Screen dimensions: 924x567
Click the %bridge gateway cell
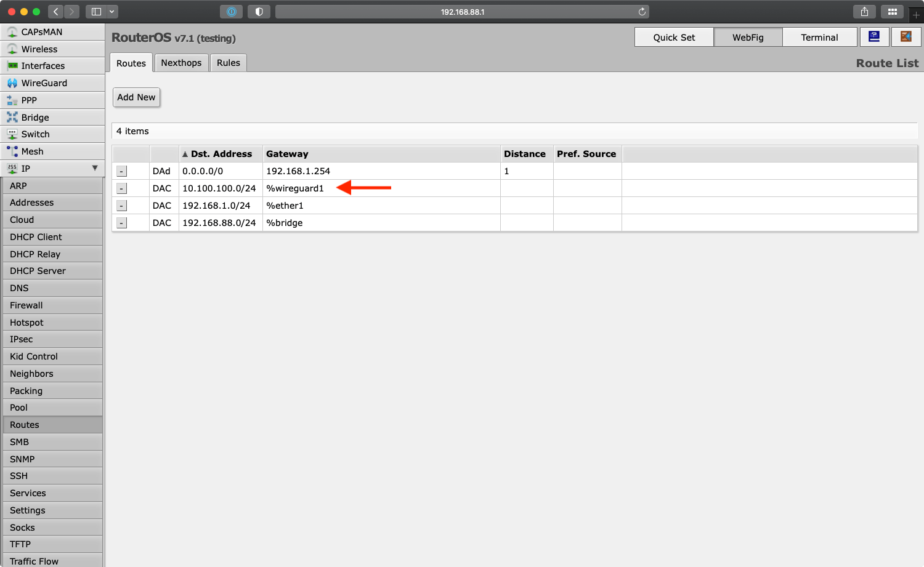click(x=381, y=223)
